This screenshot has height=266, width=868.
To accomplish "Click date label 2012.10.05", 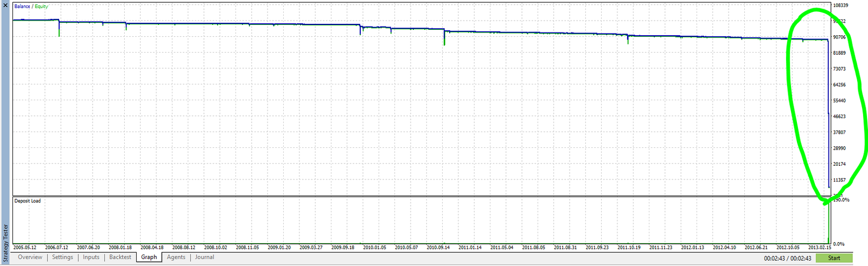I will tap(788, 248).
